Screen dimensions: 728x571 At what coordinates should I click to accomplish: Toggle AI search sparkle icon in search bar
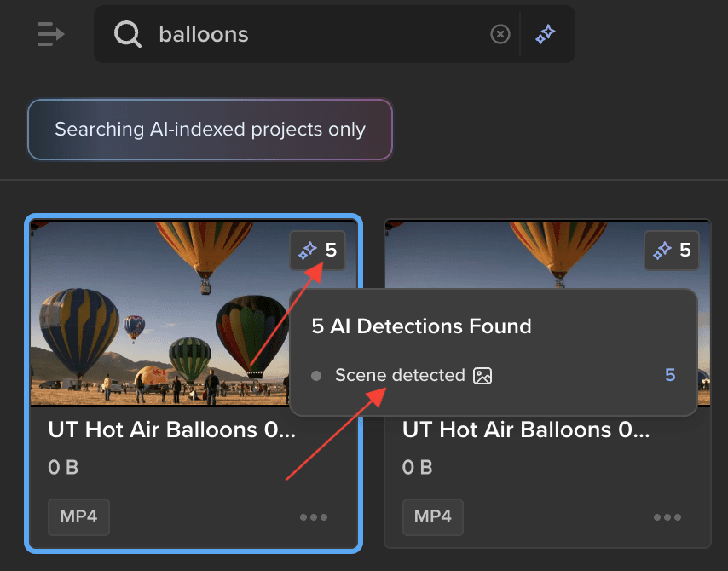point(545,34)
